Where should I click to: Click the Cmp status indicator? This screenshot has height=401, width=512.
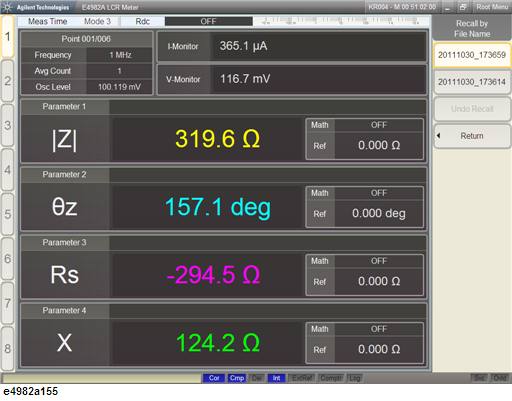237,378
